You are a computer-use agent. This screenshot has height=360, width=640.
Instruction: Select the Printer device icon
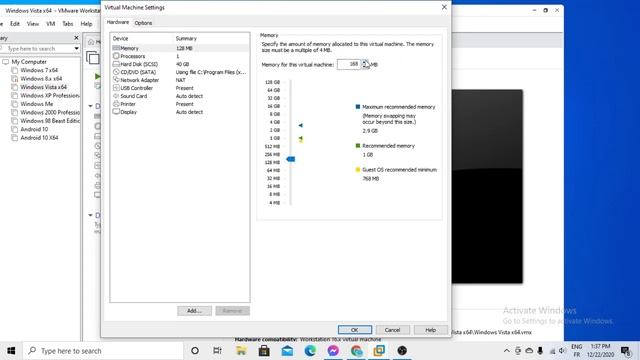[x=116, y=104]
